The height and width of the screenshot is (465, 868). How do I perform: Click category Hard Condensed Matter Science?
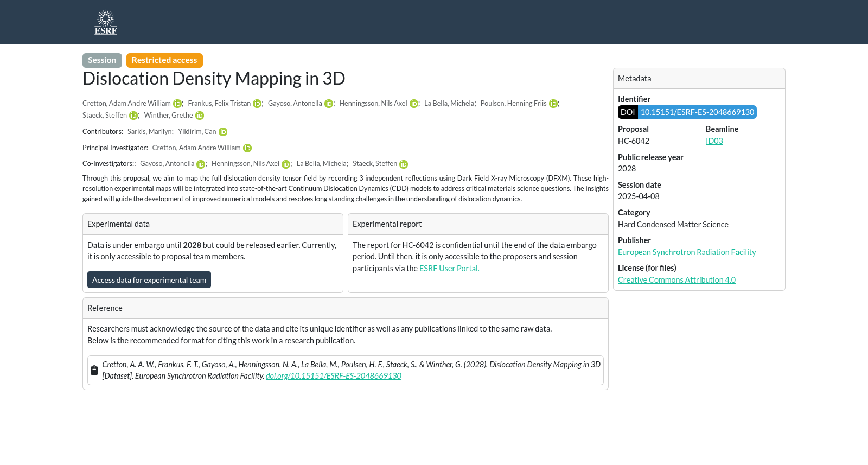point(673,225)
